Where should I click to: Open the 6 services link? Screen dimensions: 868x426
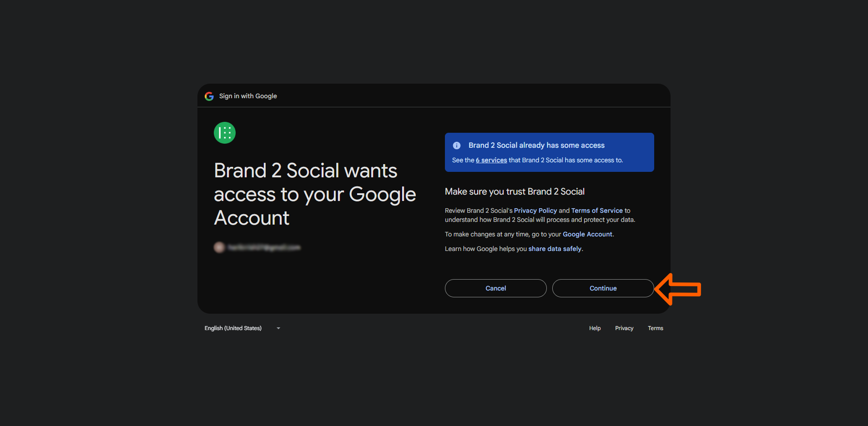pyautogui.click(x=491, y=160)
